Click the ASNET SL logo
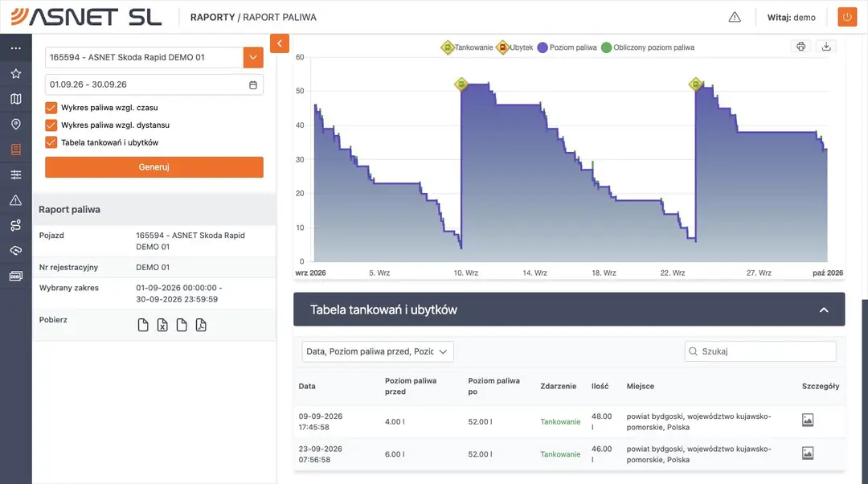The height and width of the screenshot is (484, 868). pos(86,17)
